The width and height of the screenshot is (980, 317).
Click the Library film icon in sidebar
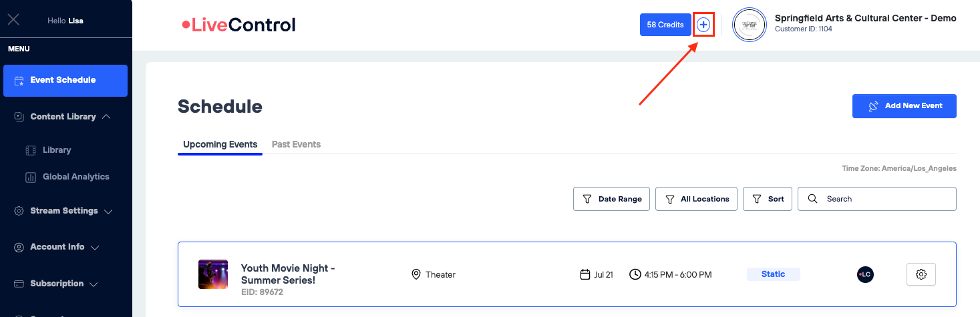point(31,150)
